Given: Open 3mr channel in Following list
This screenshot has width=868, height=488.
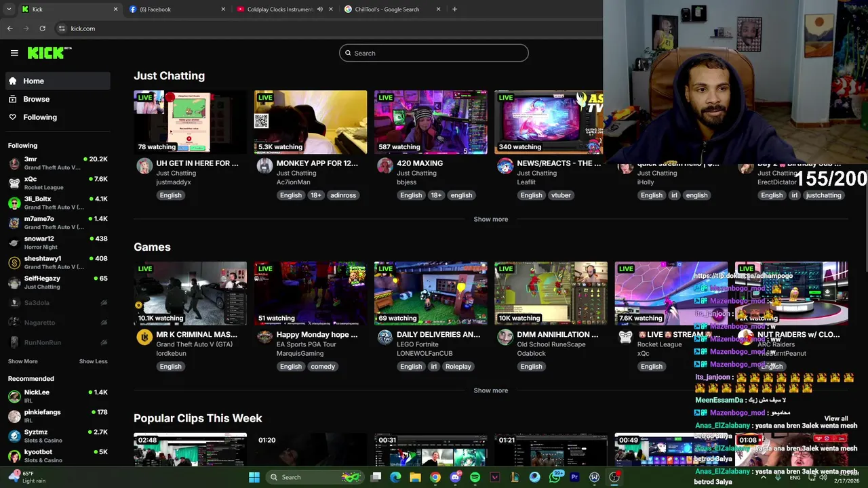Looking at the screenshot, I should pyautogui.click(x=58, y=163).
